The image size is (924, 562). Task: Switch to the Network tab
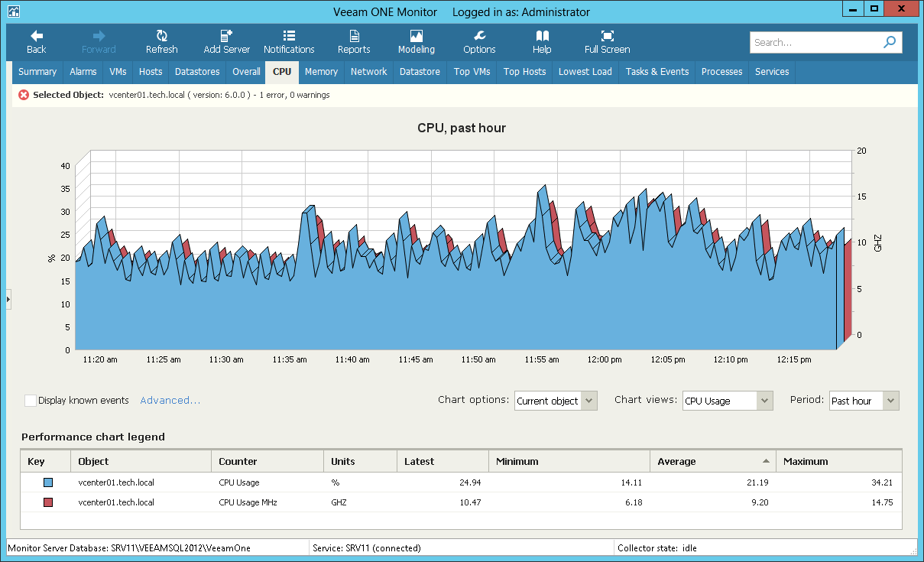coord(368,72)
